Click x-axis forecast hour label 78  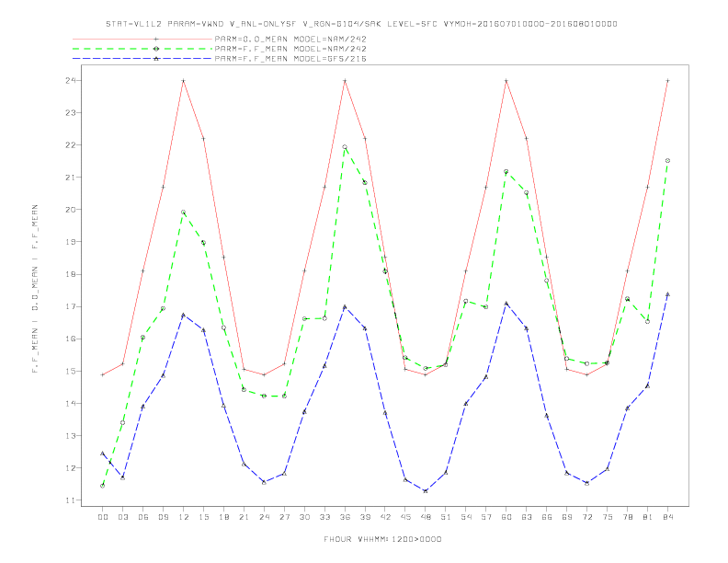(x=628, y=517)
